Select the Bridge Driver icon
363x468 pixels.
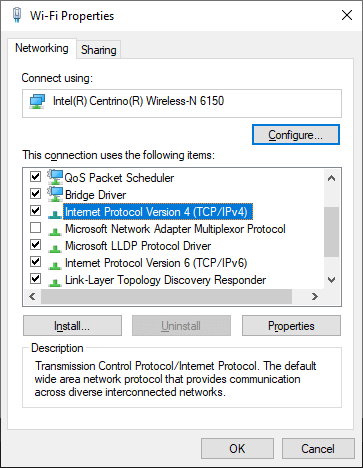pos(55,194)
